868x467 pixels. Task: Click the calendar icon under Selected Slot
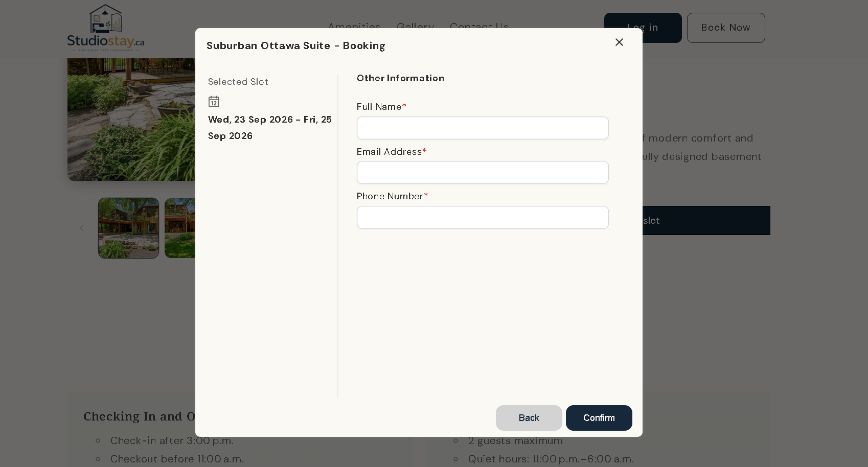214,101
